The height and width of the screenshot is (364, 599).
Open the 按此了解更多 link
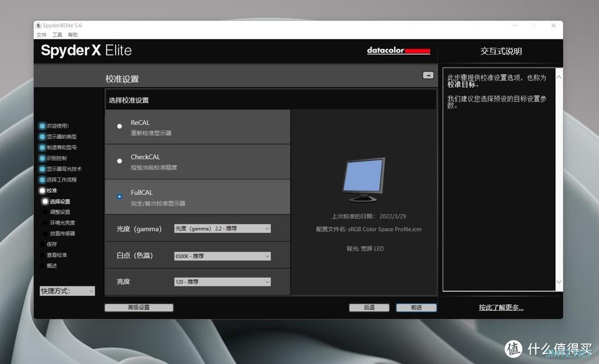coord(501,307)
